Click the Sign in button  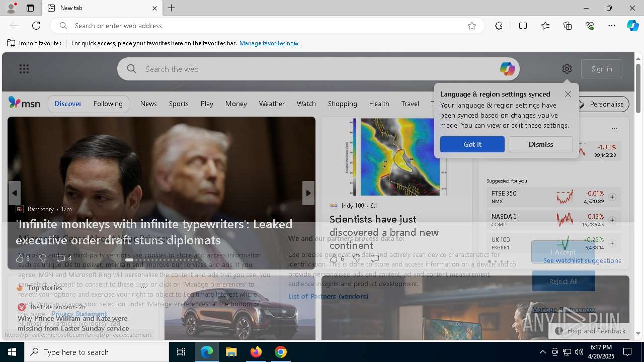602,69
